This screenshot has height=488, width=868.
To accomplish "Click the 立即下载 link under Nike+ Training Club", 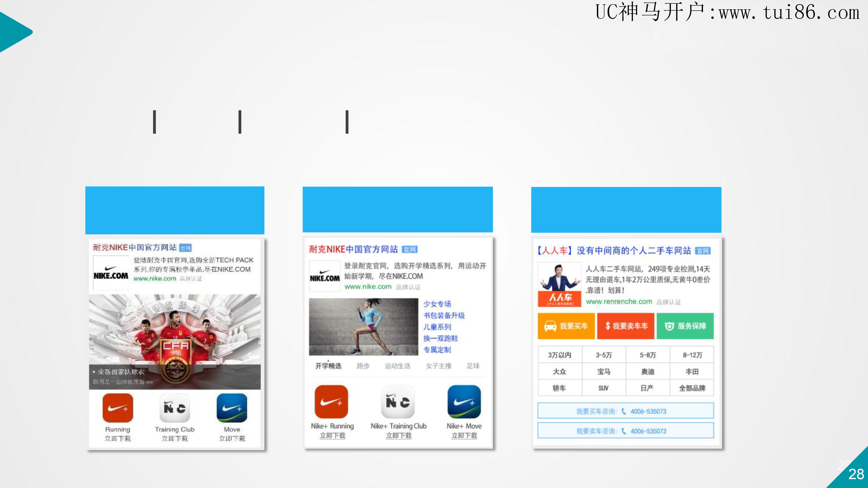I will (399, 436).
